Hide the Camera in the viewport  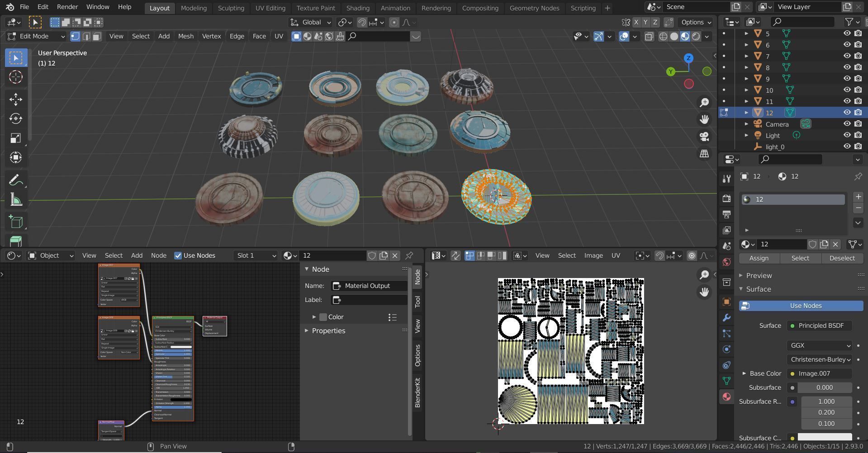coord(847,124)
